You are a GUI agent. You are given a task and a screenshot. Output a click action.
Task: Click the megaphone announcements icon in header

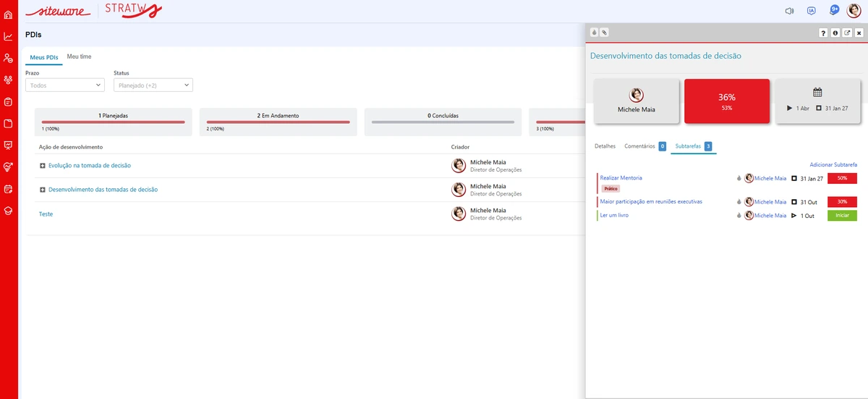789,11
